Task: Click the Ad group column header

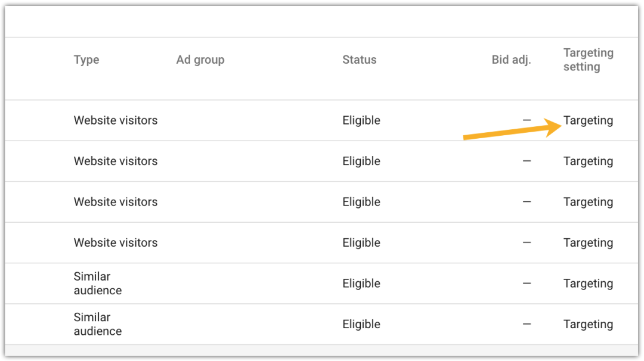Action: tap(200, 60)
